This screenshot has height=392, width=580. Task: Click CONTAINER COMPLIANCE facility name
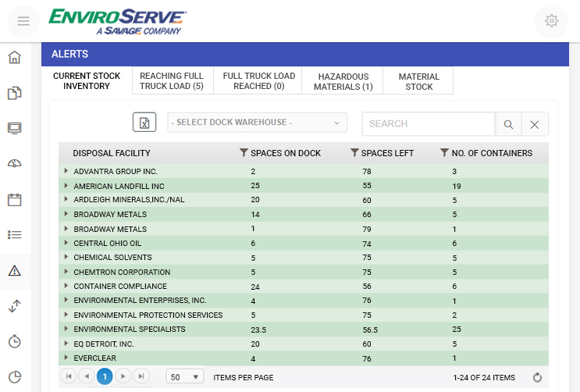point(120,286)
